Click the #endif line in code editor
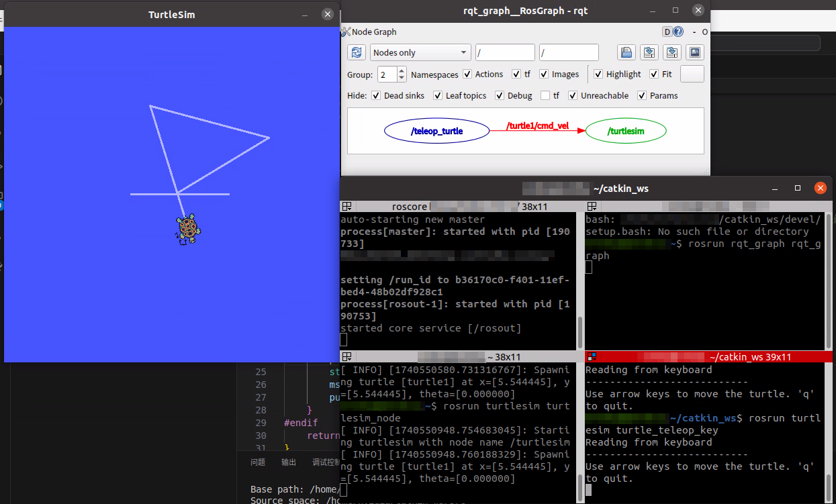The image size is (836, 504). [300, 423]
